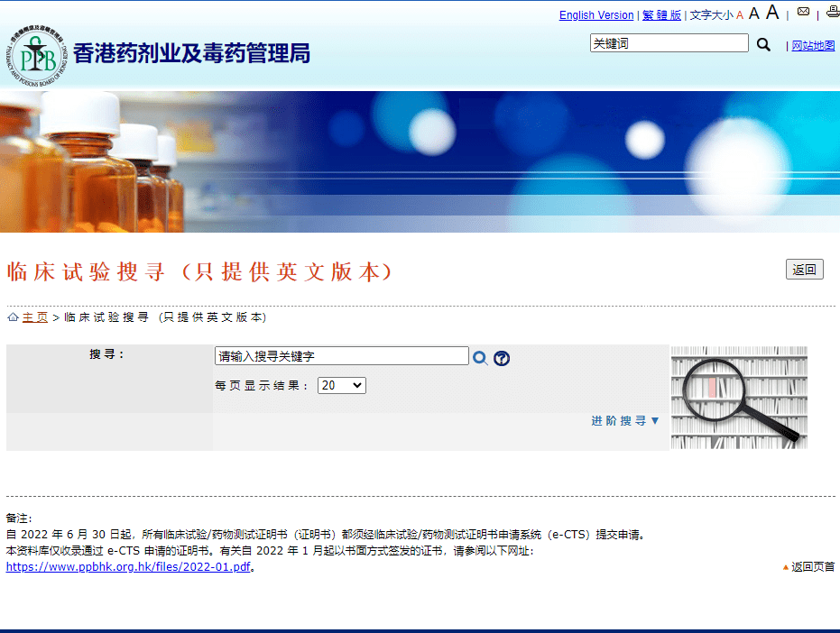Click the envelope email icon in header
Screen dimensions: 840x633
coord(803,11)
